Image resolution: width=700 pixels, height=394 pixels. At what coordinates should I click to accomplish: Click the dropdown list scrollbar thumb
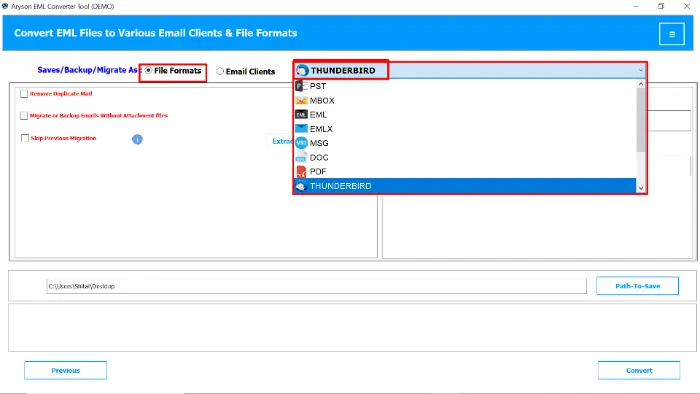coord(641,120)
